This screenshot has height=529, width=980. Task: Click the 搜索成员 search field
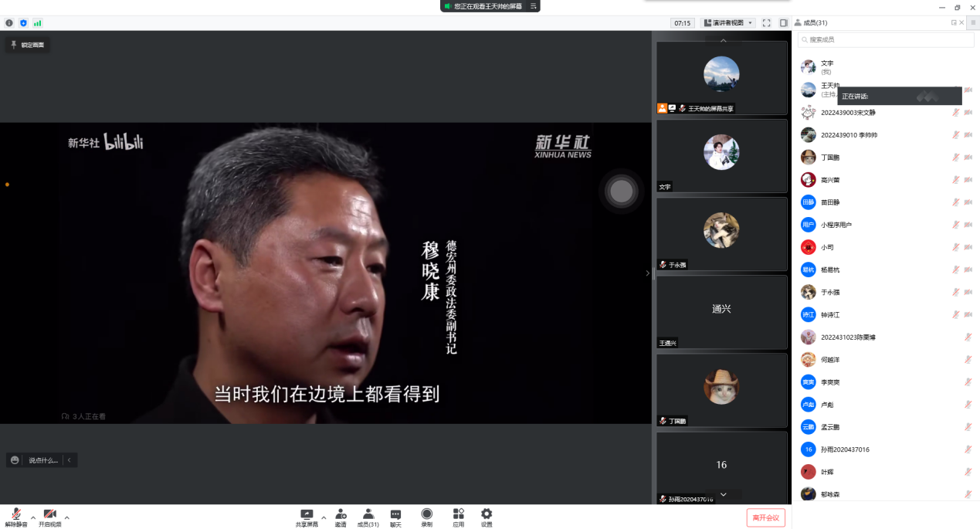[885, 39]
